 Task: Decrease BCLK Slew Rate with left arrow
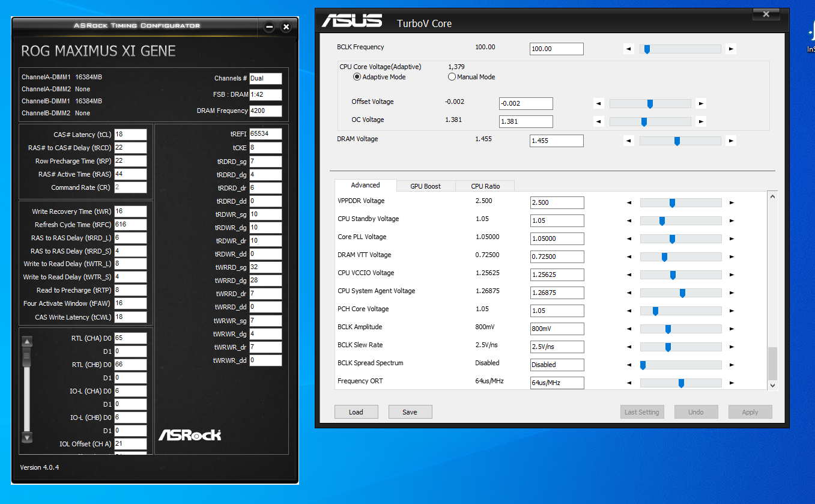(x=629, y=347)
